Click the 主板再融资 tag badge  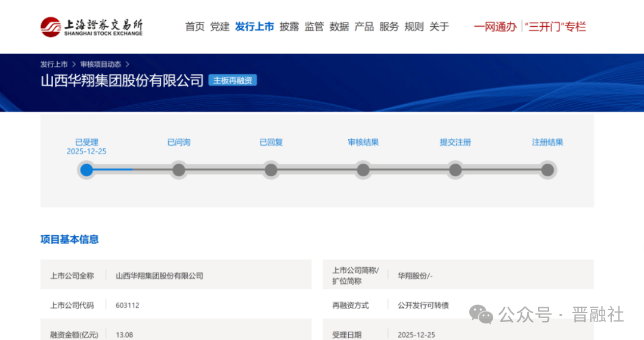[233, 80]
